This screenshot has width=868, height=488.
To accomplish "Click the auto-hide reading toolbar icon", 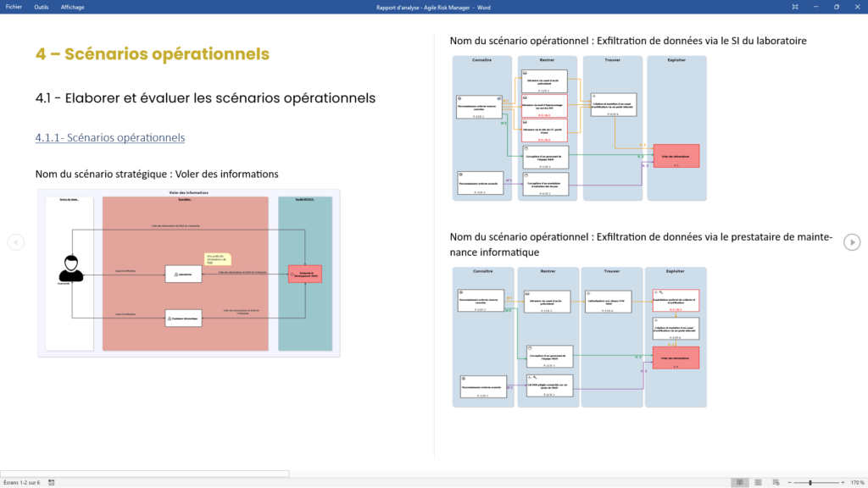I will 795,7.
